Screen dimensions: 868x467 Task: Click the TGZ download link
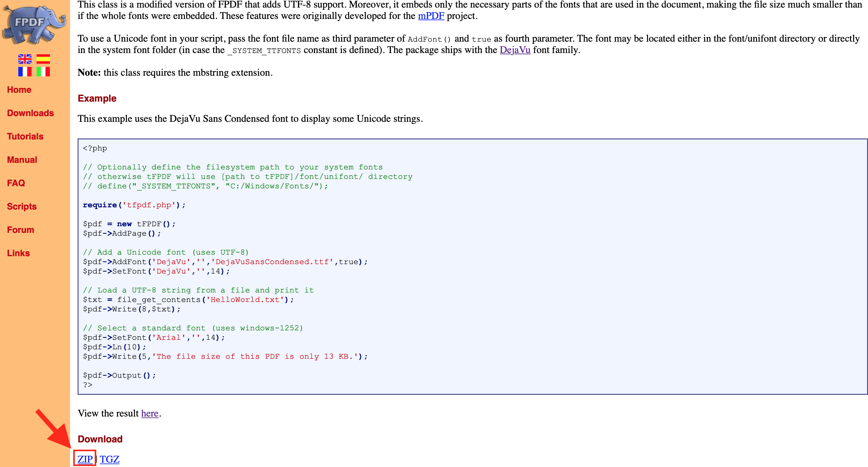pyautogui.click(x=110, y=458)
